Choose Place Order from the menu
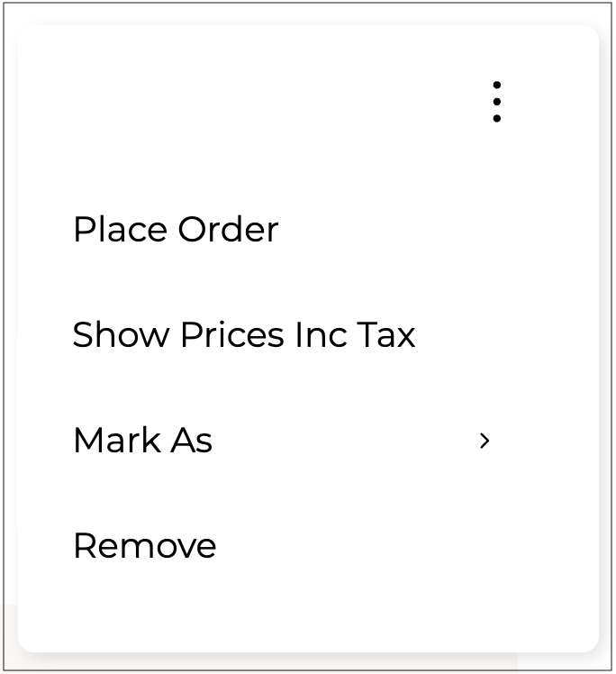The image size is (616, 674). click(x=176, y=230)
